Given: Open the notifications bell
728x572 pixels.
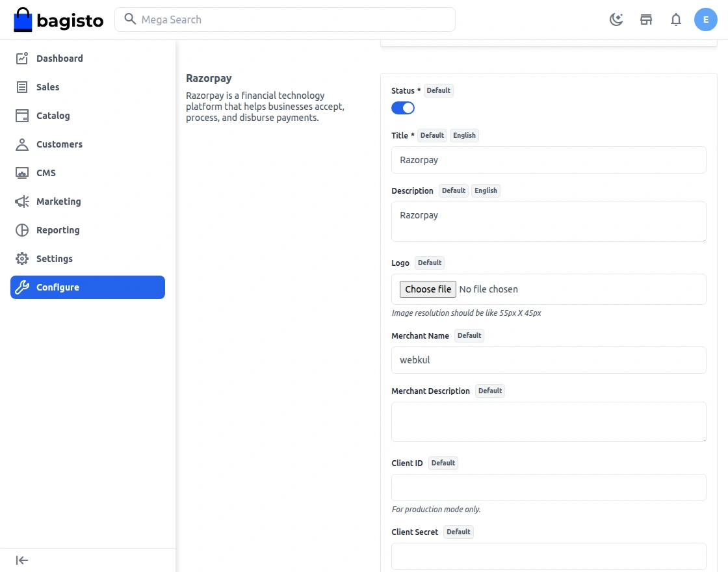Looking at the screenshot, I should click(x=676, y=19).
